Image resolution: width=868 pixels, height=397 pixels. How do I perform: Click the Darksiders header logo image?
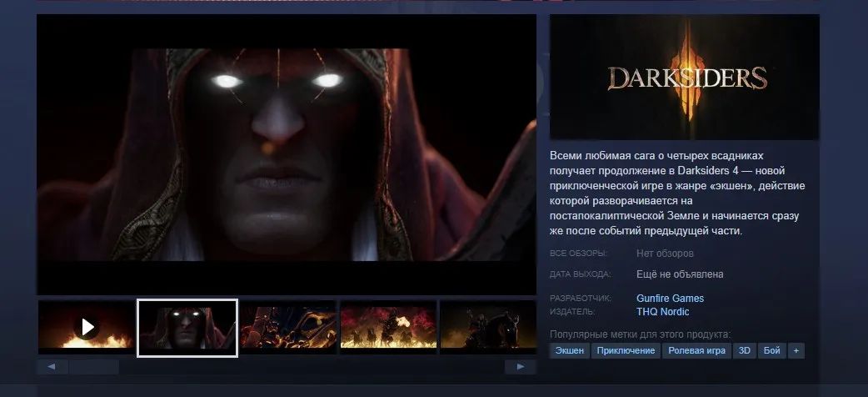click(684, 77)
